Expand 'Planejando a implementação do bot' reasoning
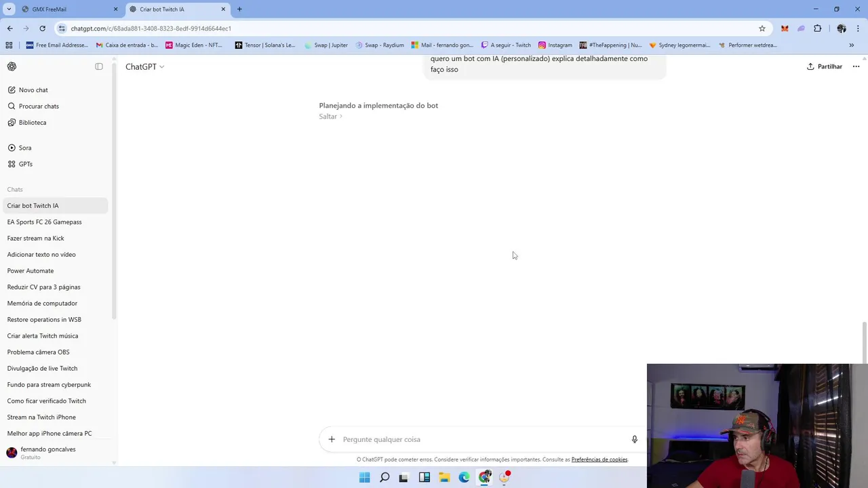The height and width of the screenshot is (488, 868). 378,106
